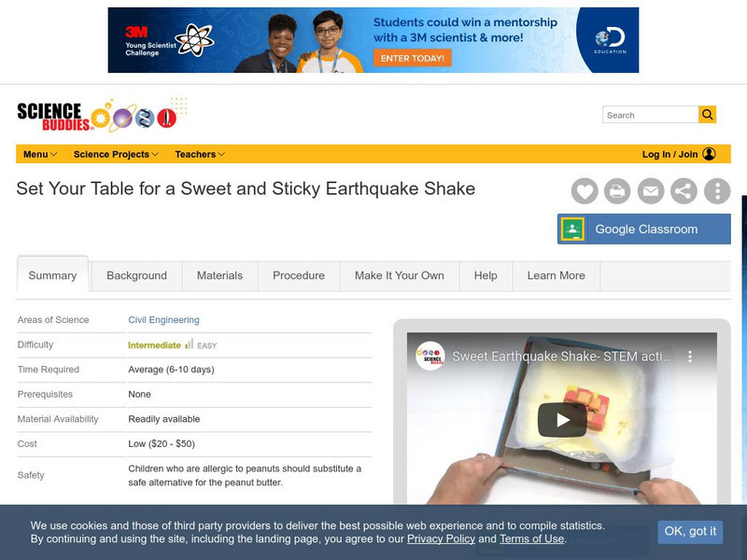
Task: Click the email envelope icon
Action: (651, 191)
